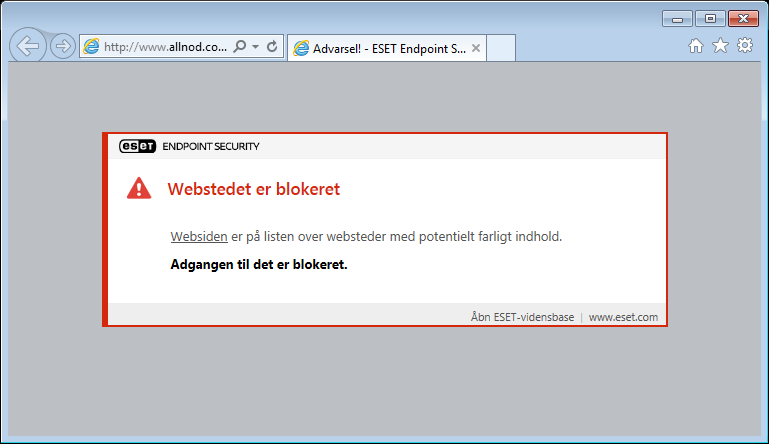Screen dimensions: 769x444
Task: Click the Websiden link
Action: [x=199, y=236]
